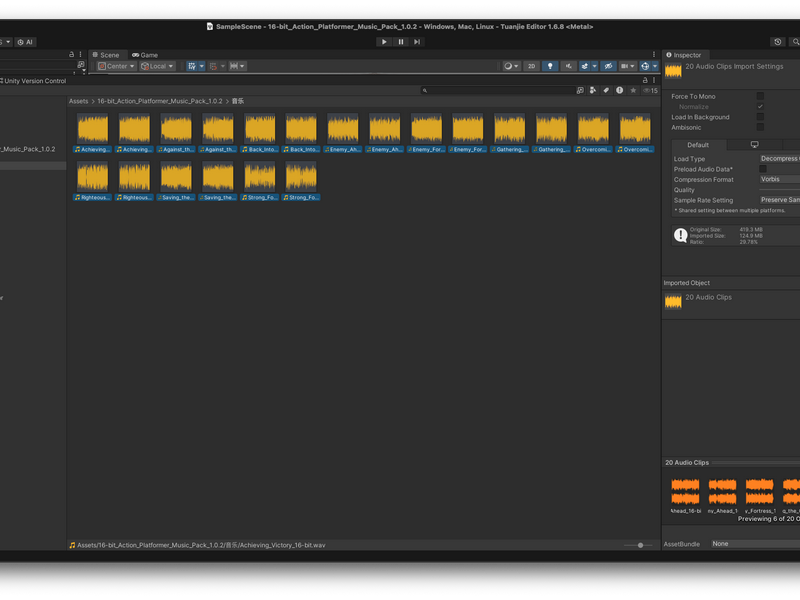Open in Search icon beside Project search field
Image resolution: width=800 pixels, height=600 pixels.
click(580, 90)
